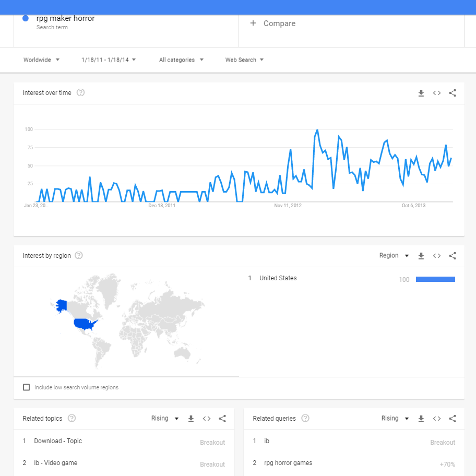Add a Compare search term
Image resolution: width=476 pixels, height=476 pixels.
coord(273,23)
